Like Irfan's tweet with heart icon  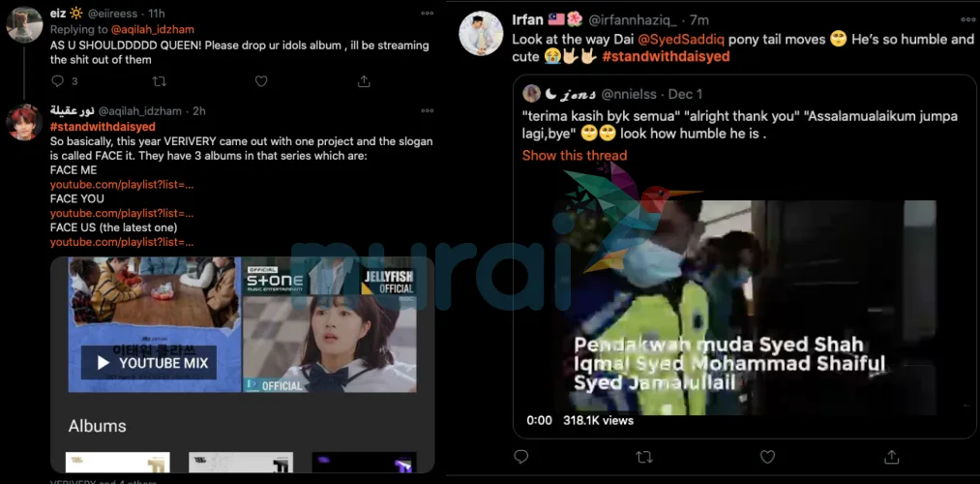[x=767, y=457]
